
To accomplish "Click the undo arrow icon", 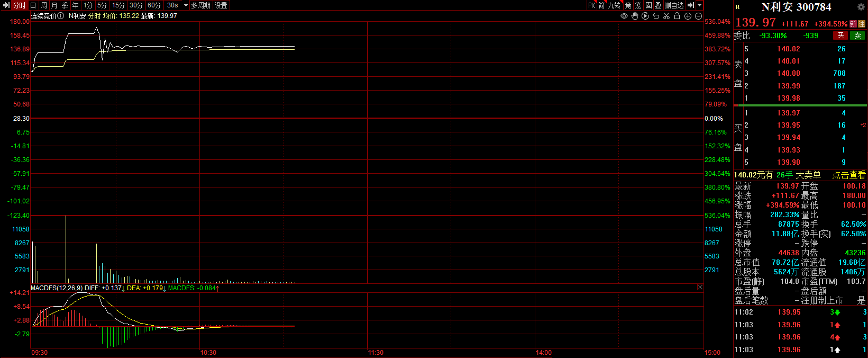I will (x=656, y=16).
